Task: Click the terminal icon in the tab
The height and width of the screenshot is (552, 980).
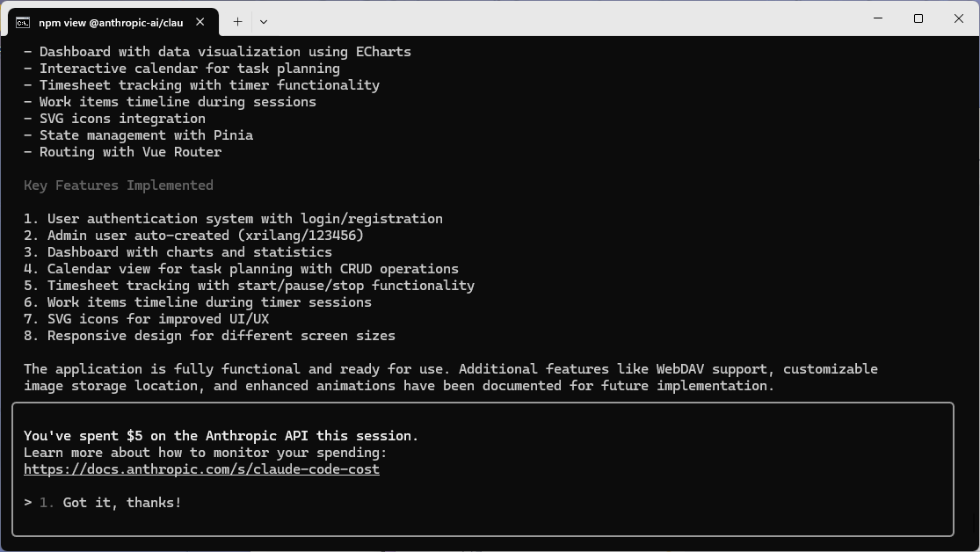Action: pos(23,22)
